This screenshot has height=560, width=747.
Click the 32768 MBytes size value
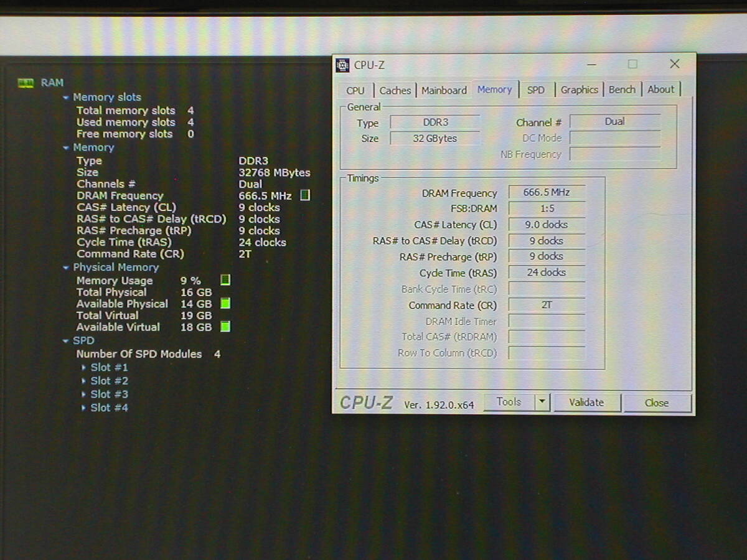275,173
